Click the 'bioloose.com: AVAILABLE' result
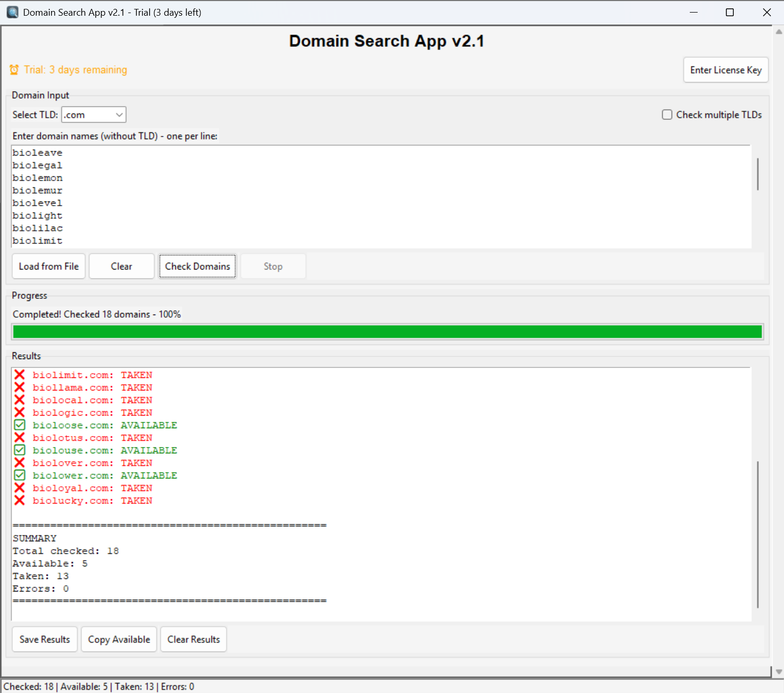 [105, 426]
